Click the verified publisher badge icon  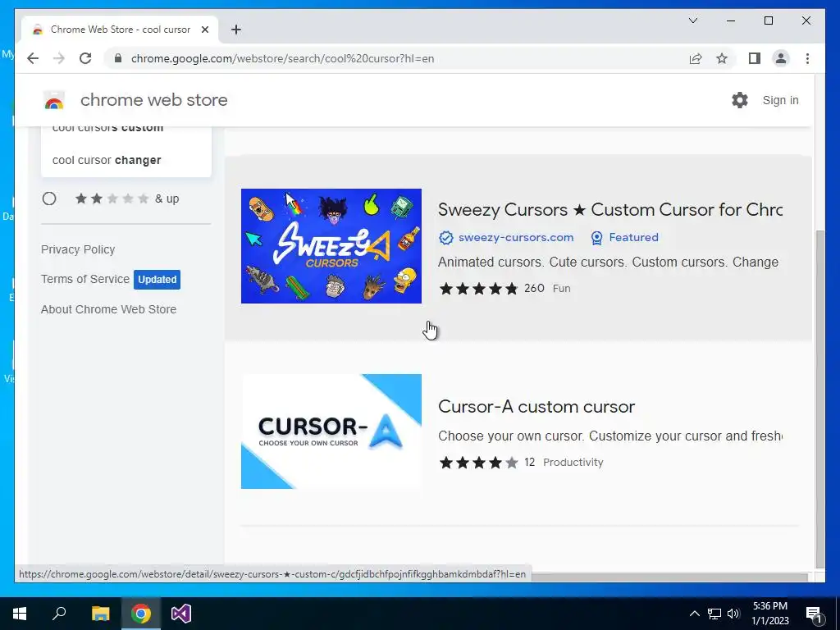[445, 237]
